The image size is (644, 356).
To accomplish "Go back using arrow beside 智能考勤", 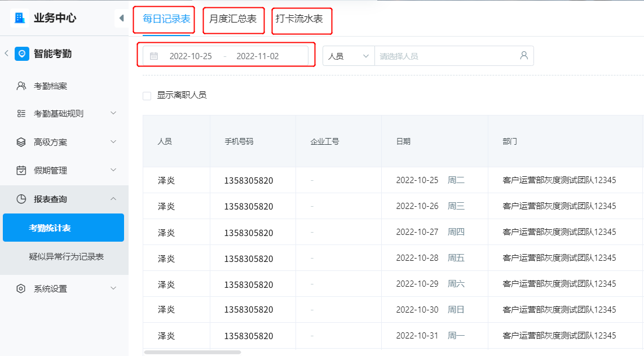I will tap(7, 54).
